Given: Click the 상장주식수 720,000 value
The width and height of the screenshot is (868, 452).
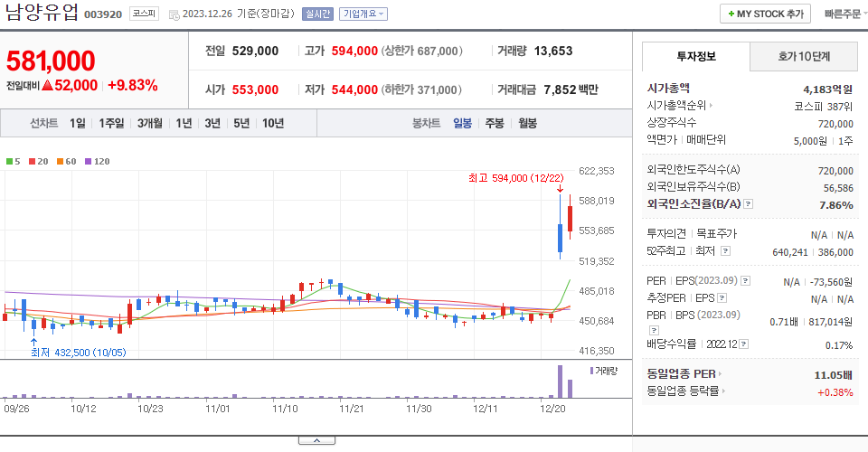Looking at the screenshot, I should [x=835, y=124].
